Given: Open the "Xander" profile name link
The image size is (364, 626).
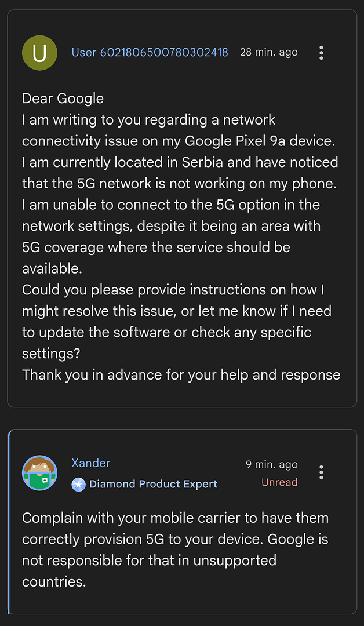Looking at the screenshot, I should pos(90,463).
